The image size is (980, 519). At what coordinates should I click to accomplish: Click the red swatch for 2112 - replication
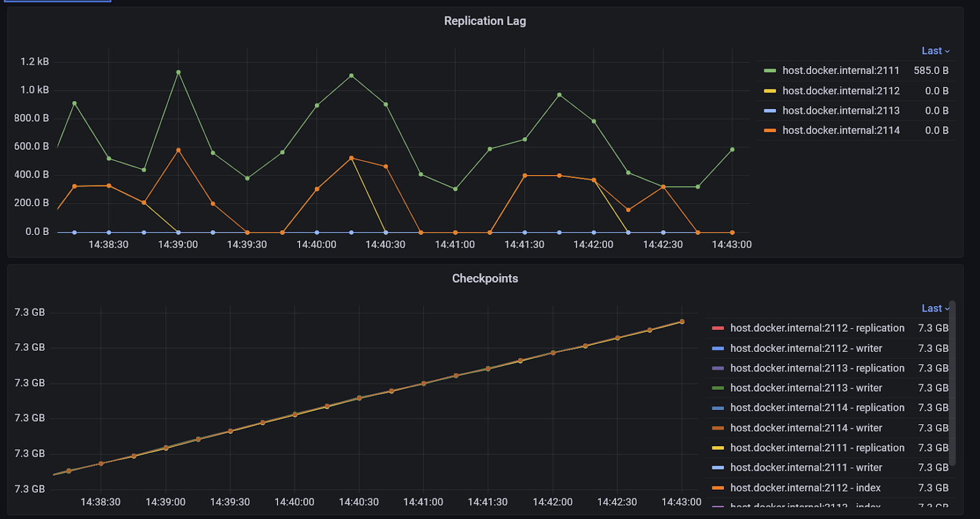click(718, 329)
